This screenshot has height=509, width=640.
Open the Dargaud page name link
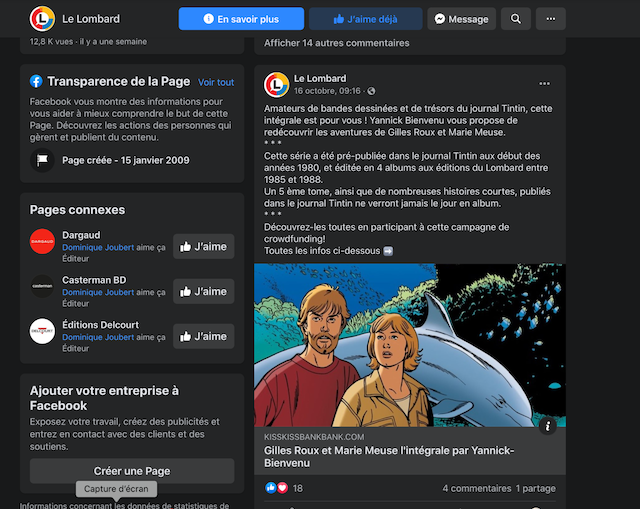[81, 235]
